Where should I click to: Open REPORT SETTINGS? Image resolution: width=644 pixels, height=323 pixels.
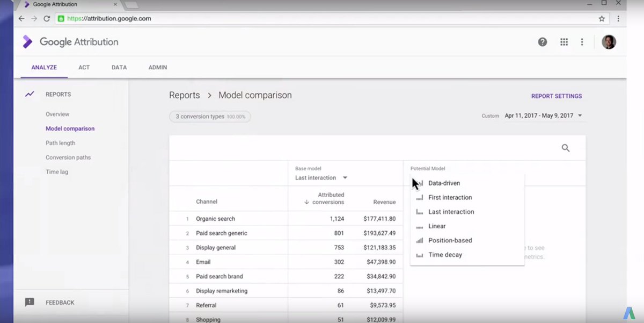point(557,96)
